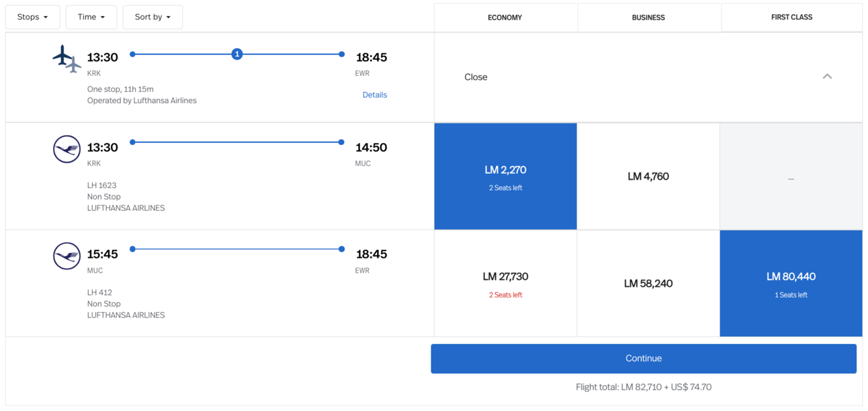Viewport: 868px width, 411px height.
Task: Click 'Operated by Lufthansa Airlines' text
Action: [x=142, y=101]
